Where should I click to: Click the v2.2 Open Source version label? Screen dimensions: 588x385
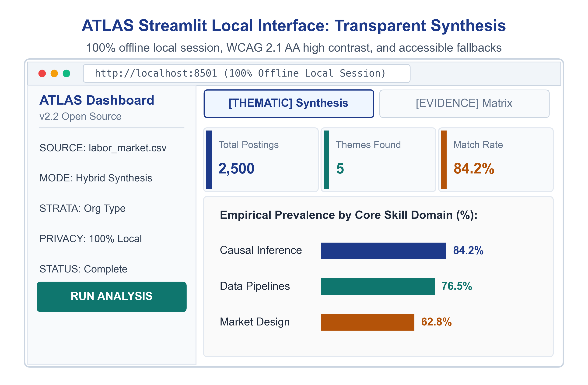tap(80, 117)
